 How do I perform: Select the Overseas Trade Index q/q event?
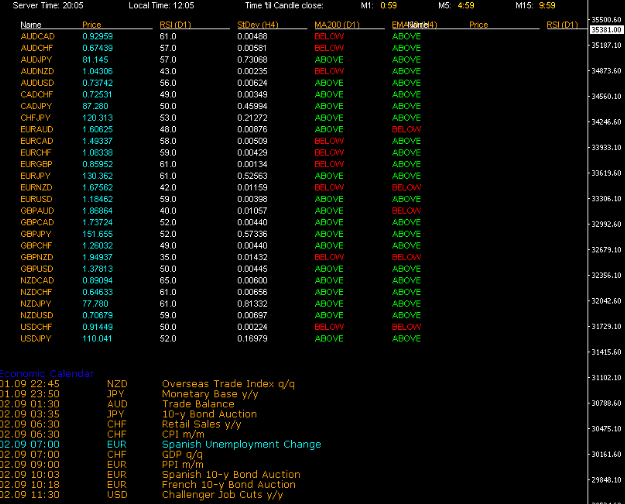tap(225, 383)
